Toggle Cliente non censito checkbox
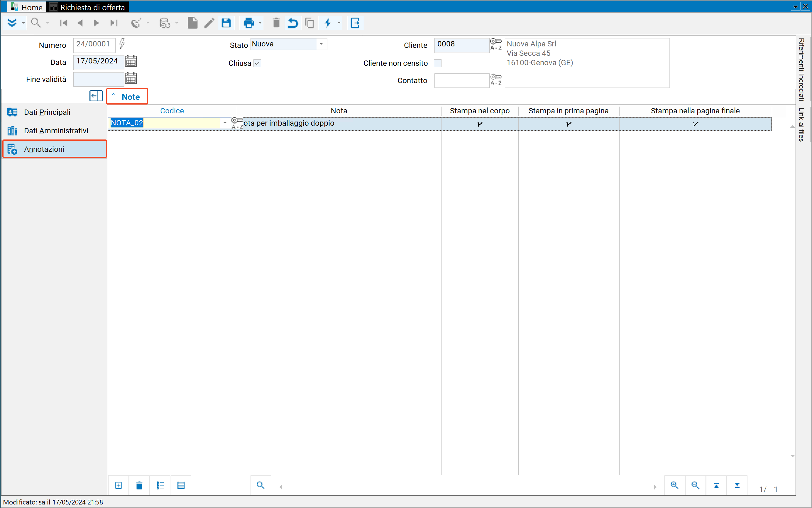The height and width of the screenshot is (508, 812). coord(438,63)
